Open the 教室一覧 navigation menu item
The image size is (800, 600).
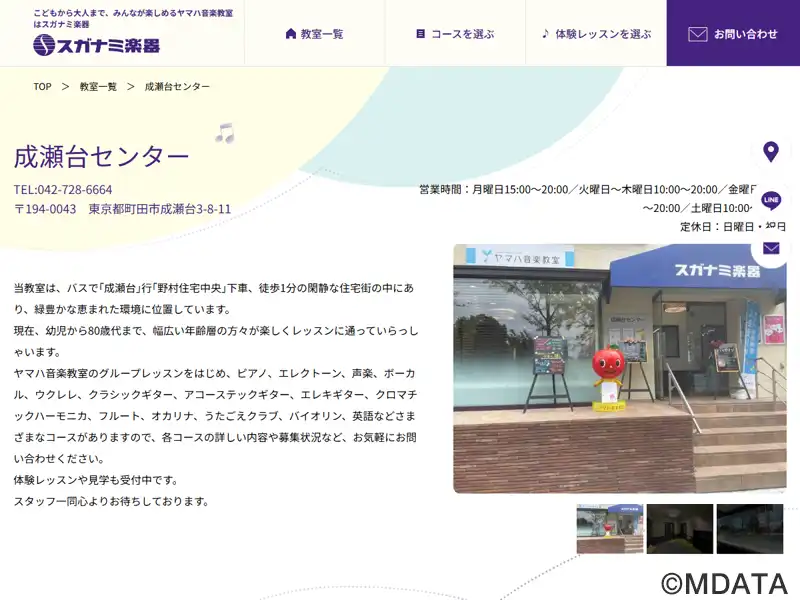coord(314,34)
